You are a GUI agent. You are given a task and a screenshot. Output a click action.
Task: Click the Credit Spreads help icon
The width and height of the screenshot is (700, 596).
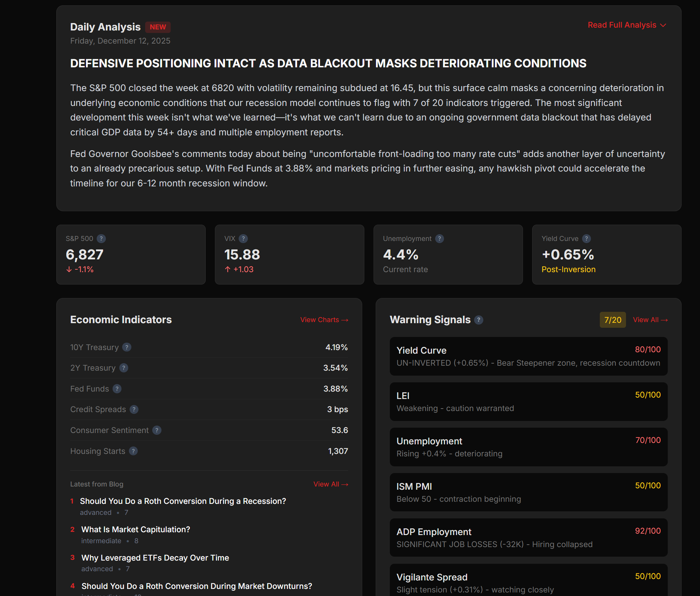click(x=134, y=409)
